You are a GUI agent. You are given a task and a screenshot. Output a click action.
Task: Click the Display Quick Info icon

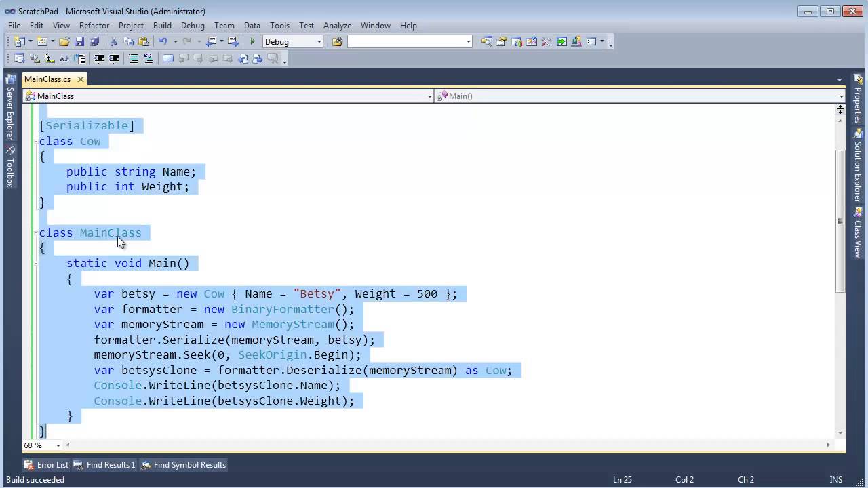[x=49, y=59]
